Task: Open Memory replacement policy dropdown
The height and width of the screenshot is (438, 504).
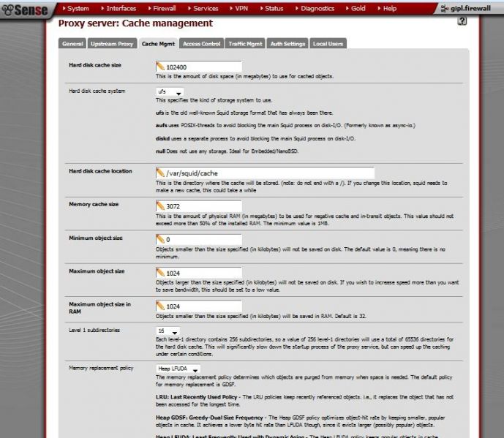Action: tap(178, 369)
